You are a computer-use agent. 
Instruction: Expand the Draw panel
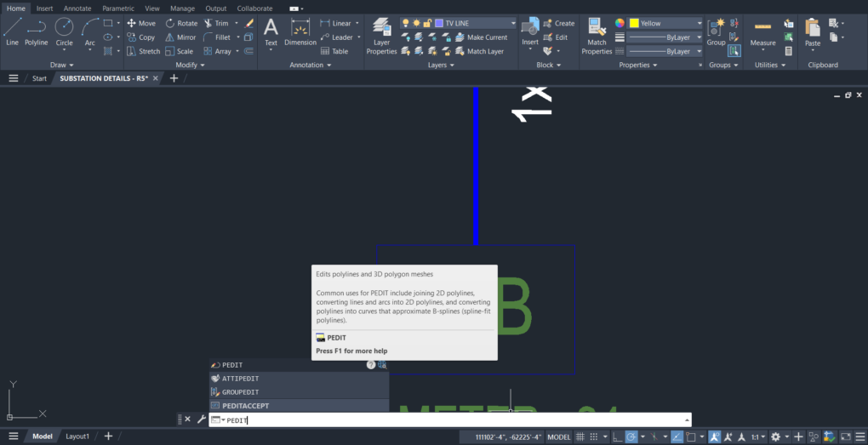click(61, 65)
